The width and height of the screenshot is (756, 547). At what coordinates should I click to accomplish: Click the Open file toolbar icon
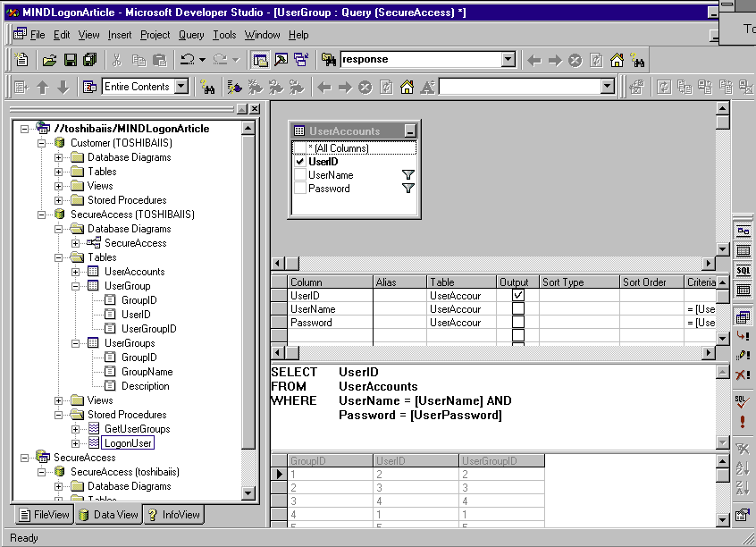49,60
